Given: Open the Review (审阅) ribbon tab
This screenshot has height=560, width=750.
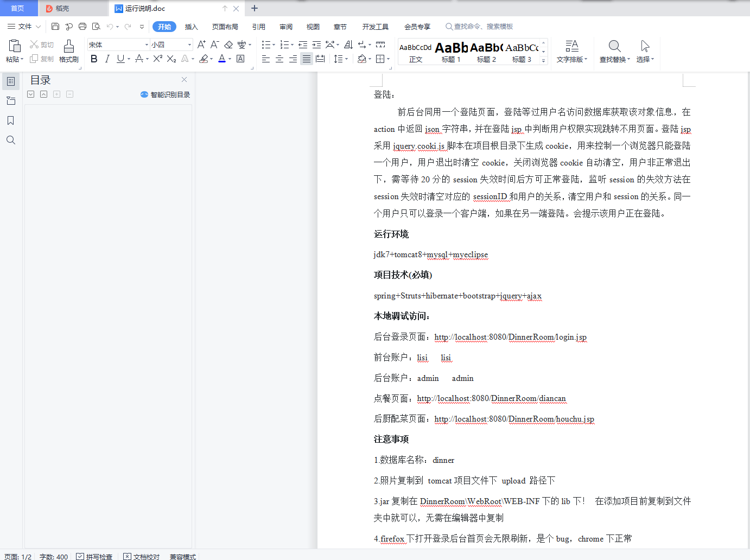Looking at the screenshot, I should 286,27.
